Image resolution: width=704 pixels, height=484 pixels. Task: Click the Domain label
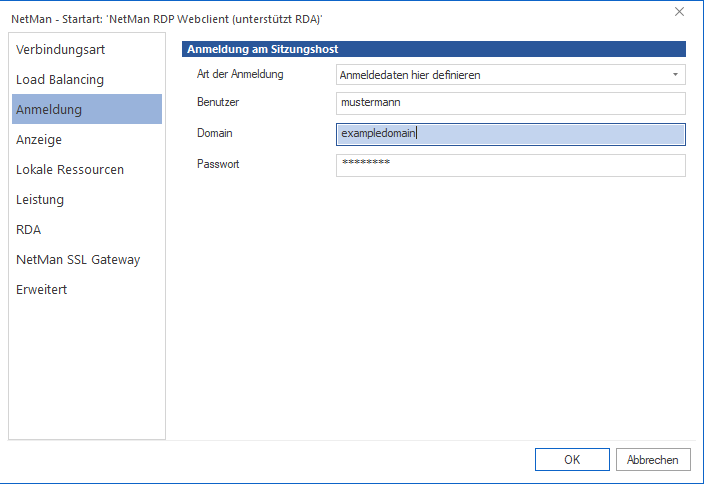point(215,133)
